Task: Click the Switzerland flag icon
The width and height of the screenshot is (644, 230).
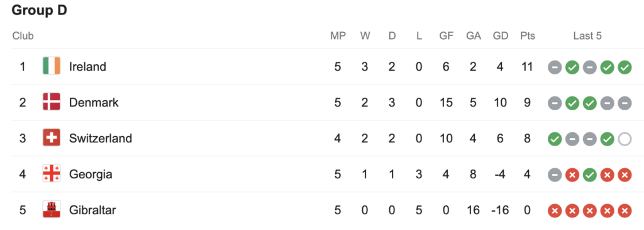Action: pyautogui.click(x=52, y=137)
